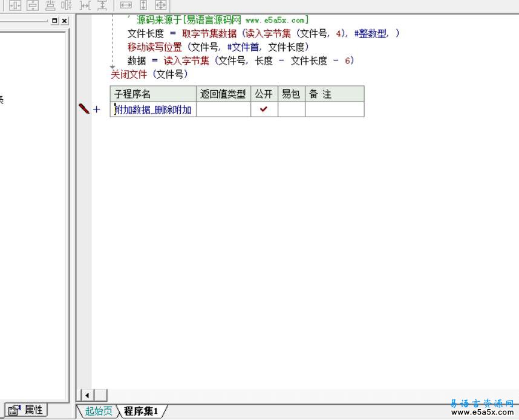
Task: Switch to the 起始页 tab
Action: (99, 411)
